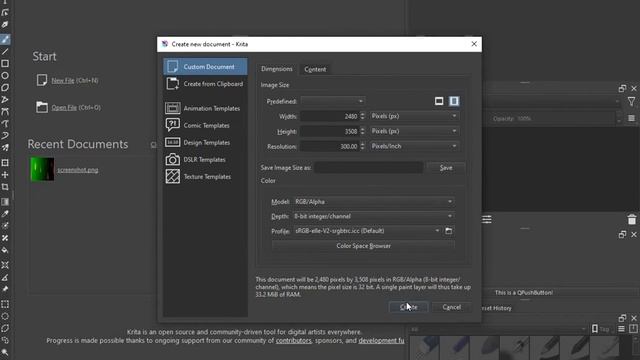Select the Crop tool
Viewport: 640px width, 360px height.
[5, 187]
